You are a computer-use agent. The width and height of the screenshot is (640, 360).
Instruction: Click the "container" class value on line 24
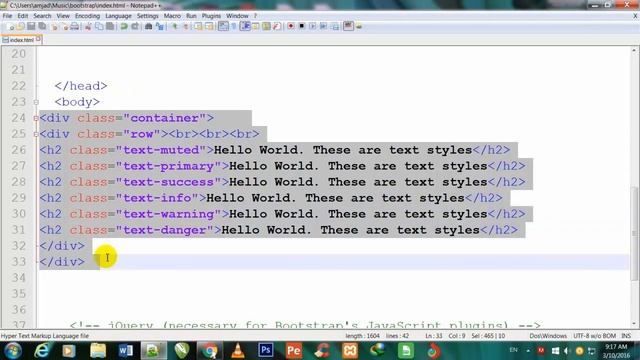164,118
